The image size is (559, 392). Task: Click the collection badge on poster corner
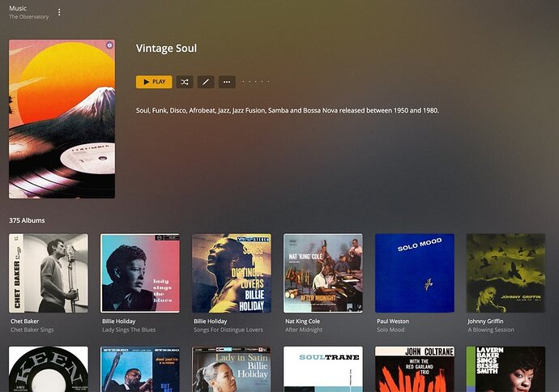(109, 45)
